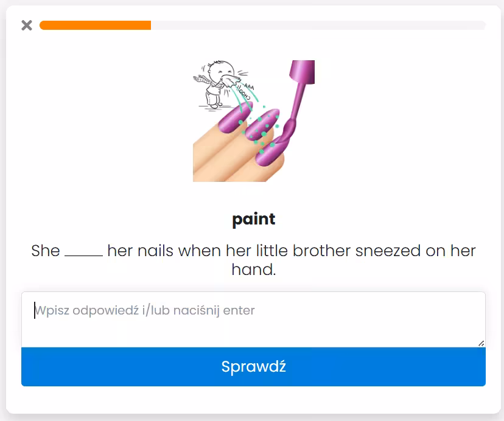Click the word "hand." ending the sentence

tap(253, 270)
